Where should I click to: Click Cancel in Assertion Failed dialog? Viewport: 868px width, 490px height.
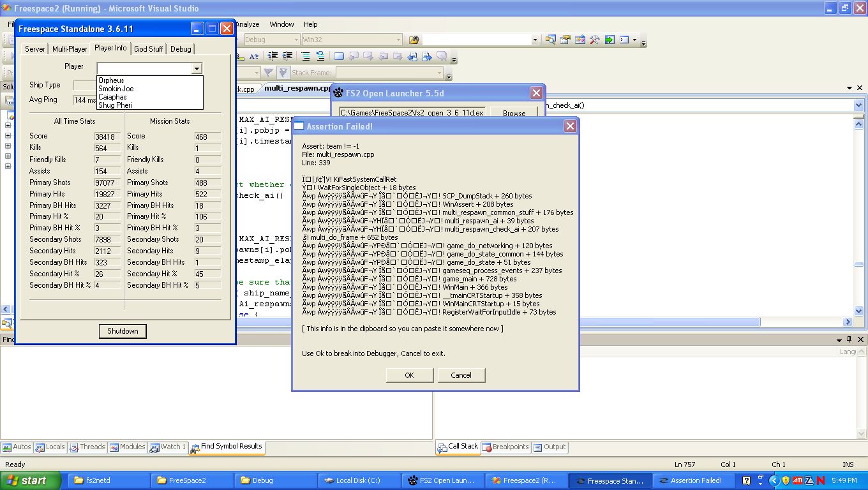pos(461,375)
